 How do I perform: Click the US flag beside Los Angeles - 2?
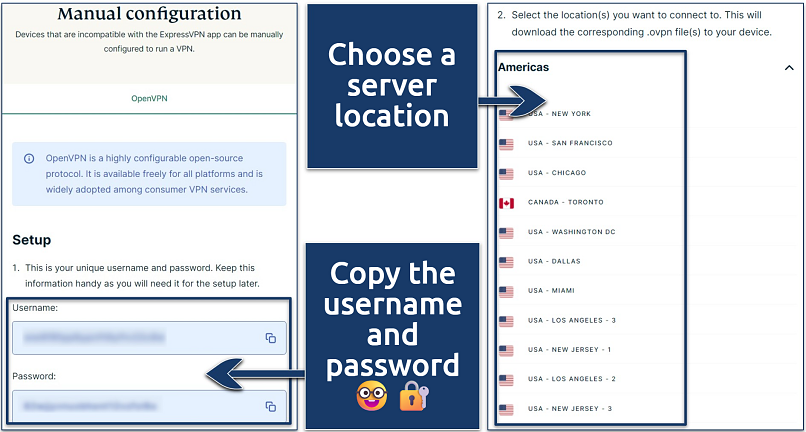[x=506, y=380]
